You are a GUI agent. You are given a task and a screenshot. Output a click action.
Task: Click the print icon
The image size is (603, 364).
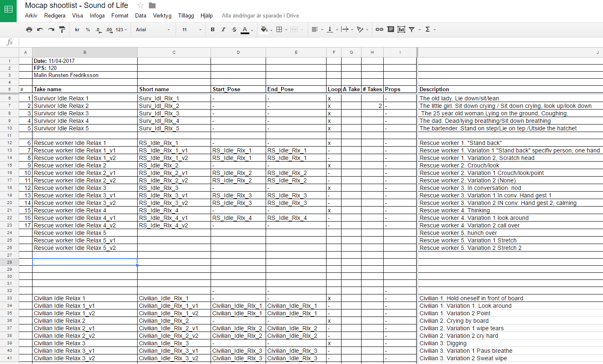[29, 30]
